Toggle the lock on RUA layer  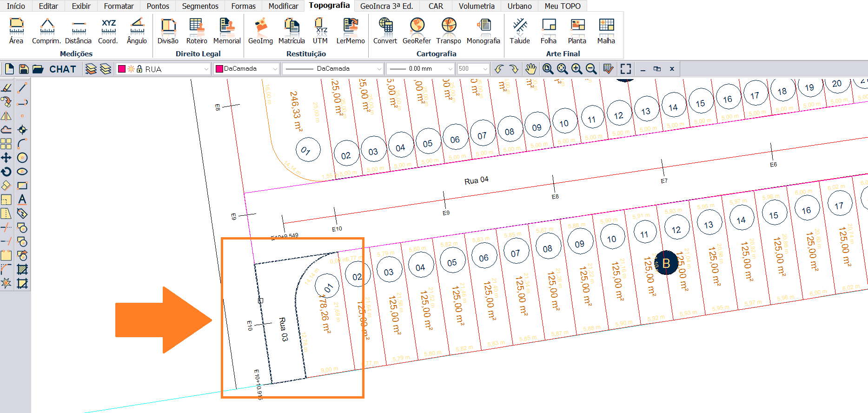(139, 69)
